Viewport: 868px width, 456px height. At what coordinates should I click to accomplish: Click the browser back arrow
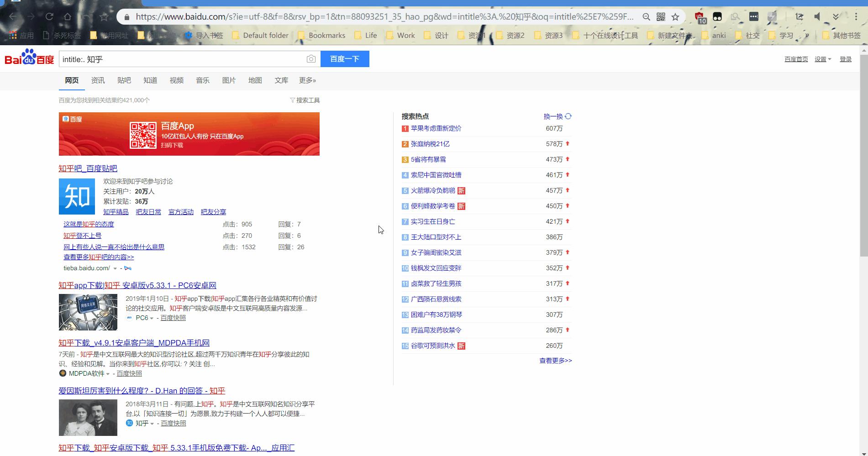[13, 17]
